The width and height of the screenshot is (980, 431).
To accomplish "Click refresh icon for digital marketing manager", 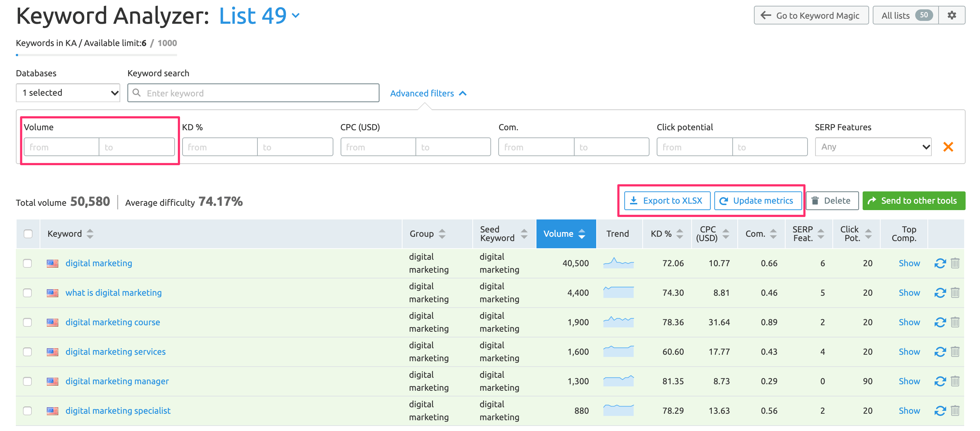I will (x=940, y=381).
